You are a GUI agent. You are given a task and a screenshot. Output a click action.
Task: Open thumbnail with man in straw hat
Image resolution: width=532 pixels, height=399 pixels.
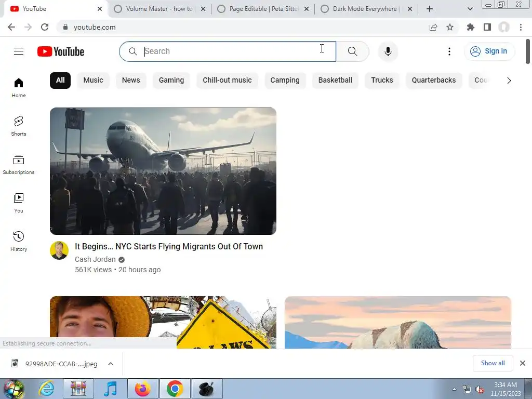[163, 322]
